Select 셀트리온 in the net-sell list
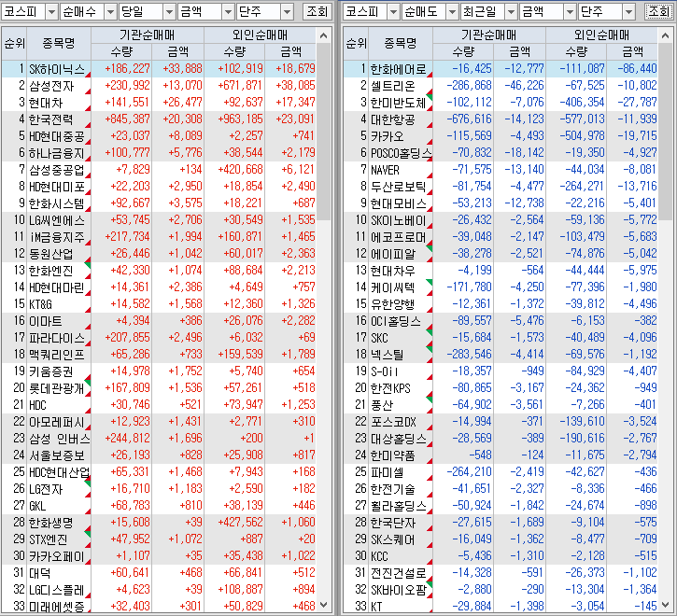This screenshot has width=677, height=616. (x=393, y=86)
